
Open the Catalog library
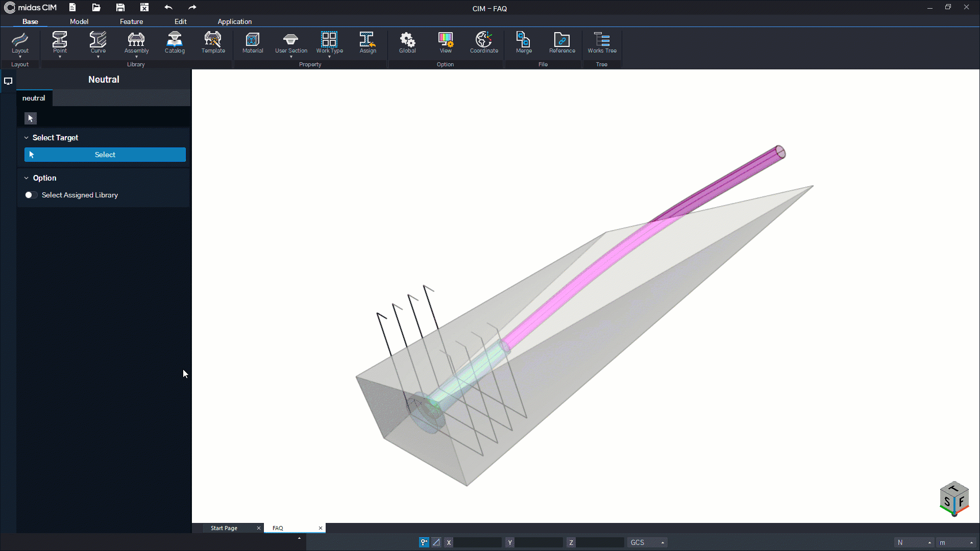pos(175,42)
